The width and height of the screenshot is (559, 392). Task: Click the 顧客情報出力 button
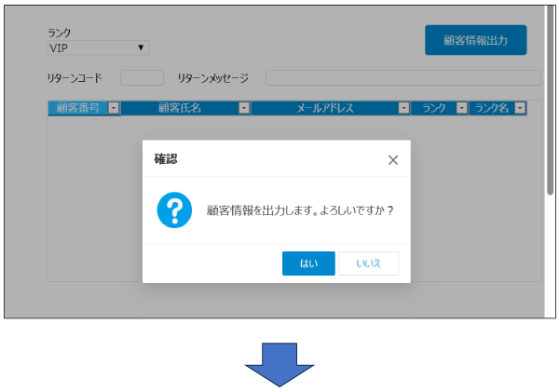[475, 40]
